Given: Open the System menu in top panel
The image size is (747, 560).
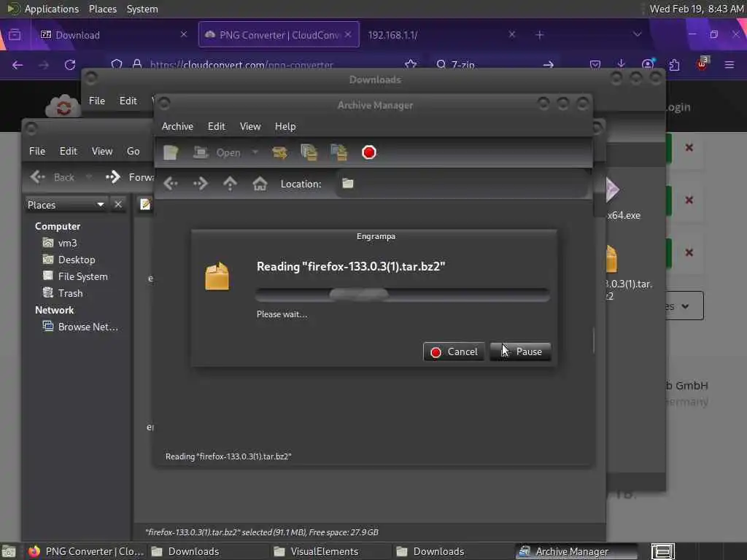Looking at the screenshot, I should click(x=142, y=9).
